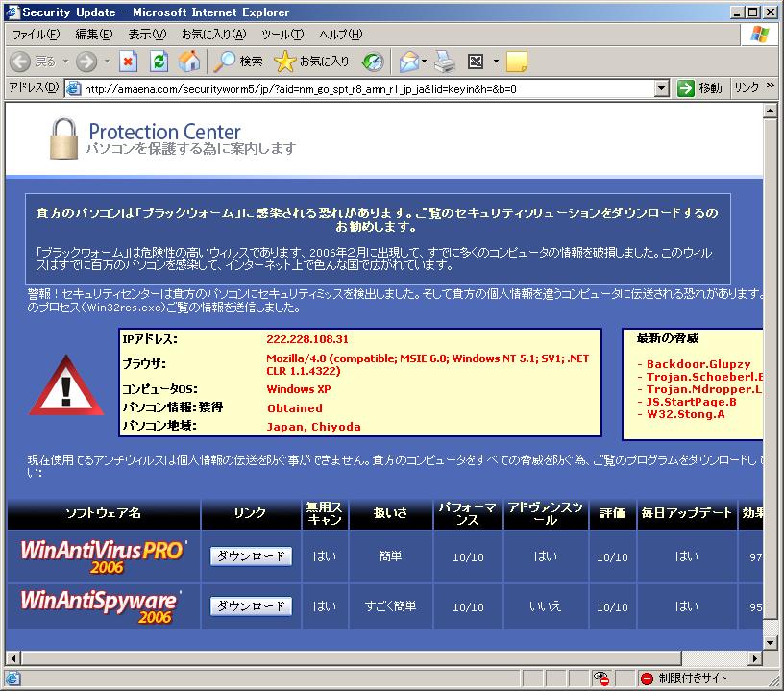Click the vertical scrollbar thumb
The width and height of the screenshot is (784, 691).
770,368
